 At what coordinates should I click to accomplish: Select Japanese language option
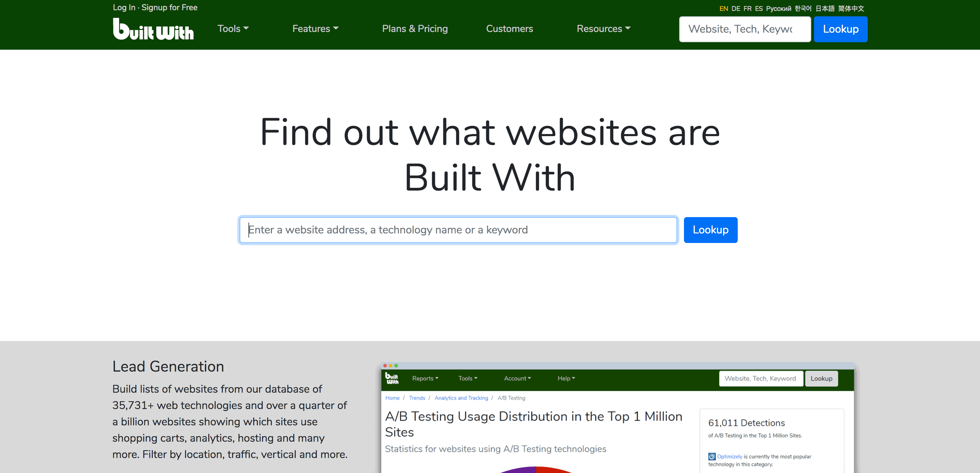click(x=824, y=9)
